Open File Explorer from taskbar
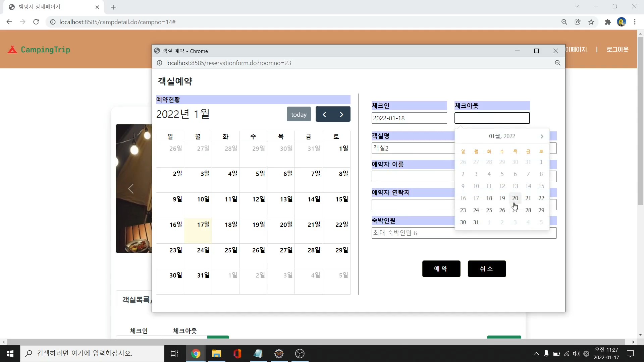Viewport: 644px width, 362px height. (x=217, y=354)
